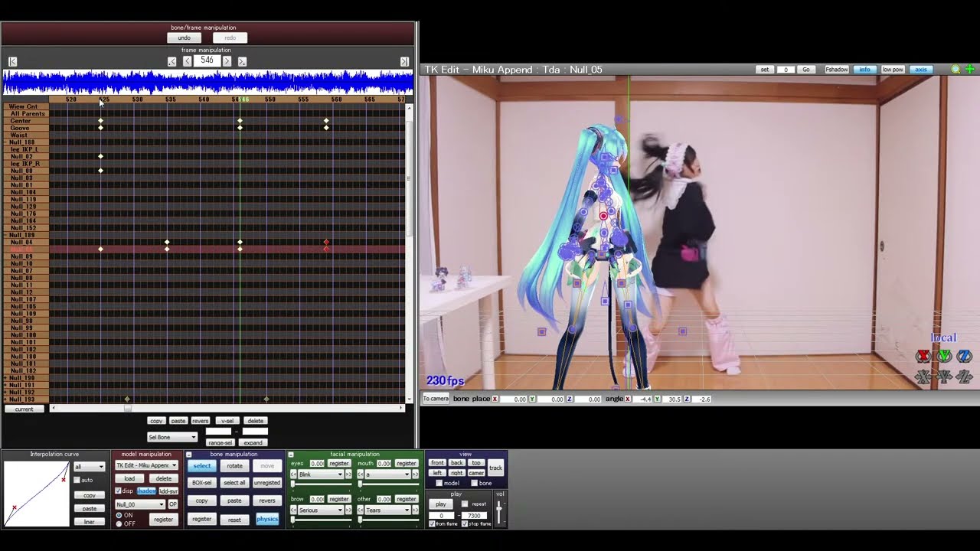Click the magnifier zoom icon in viewport header

[x=955, y=70]
